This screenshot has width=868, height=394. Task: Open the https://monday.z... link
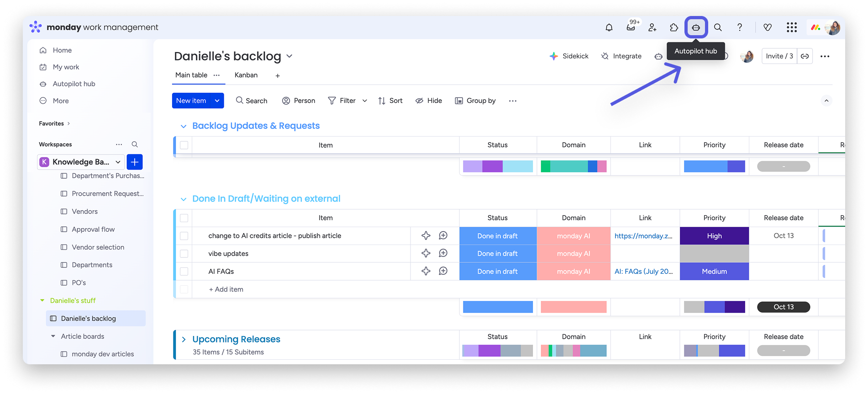pyautogui.click(x=643, y=236)
